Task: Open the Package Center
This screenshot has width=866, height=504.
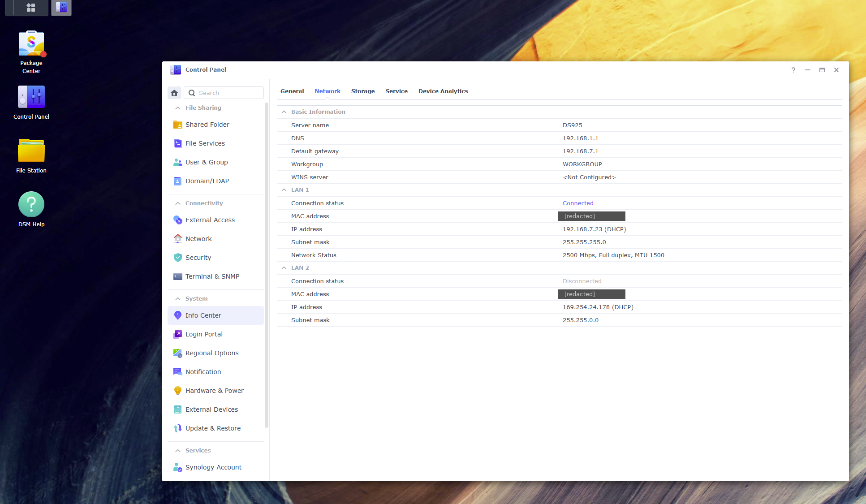Action: pyautogui.click(x=31, y=44)
